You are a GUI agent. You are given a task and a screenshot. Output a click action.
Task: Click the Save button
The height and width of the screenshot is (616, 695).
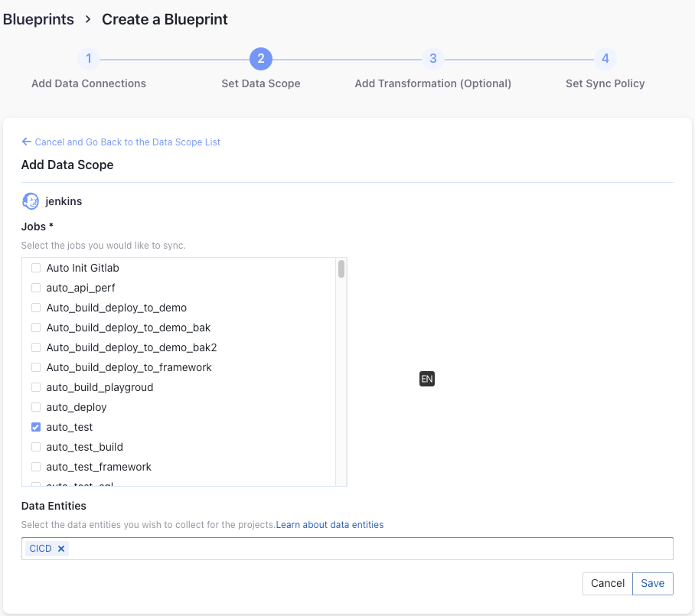[x=652, y=583]
